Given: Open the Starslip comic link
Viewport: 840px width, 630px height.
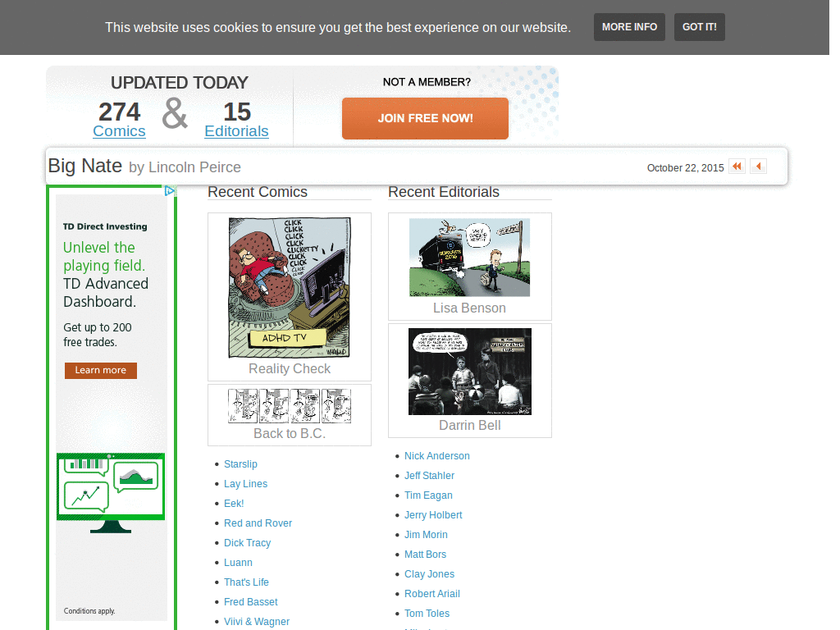Looking at the screenshot, I should pyautogui.click(x=240, y=464).
